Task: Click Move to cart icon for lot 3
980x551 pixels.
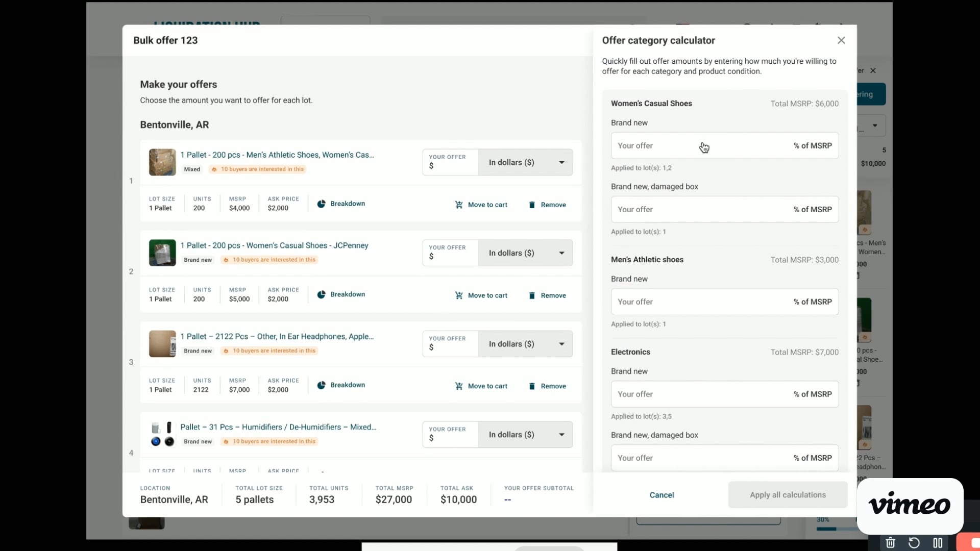Action: pos(459,386)
